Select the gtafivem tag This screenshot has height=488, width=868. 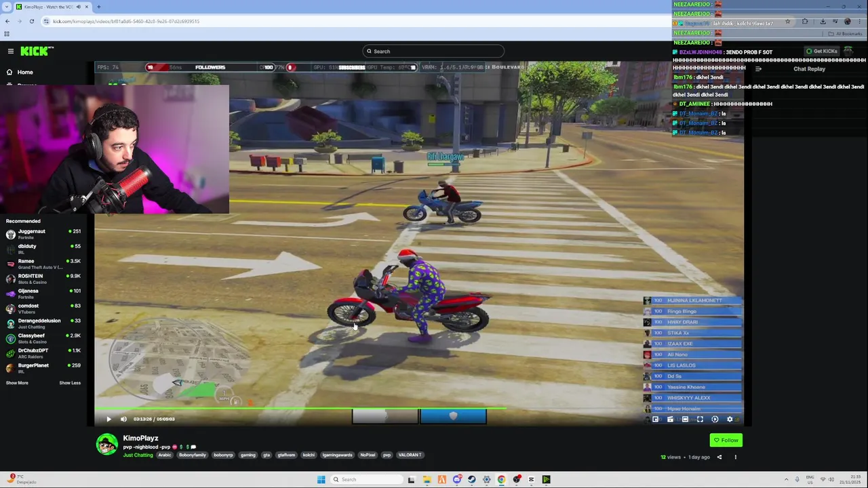point(286,455)
